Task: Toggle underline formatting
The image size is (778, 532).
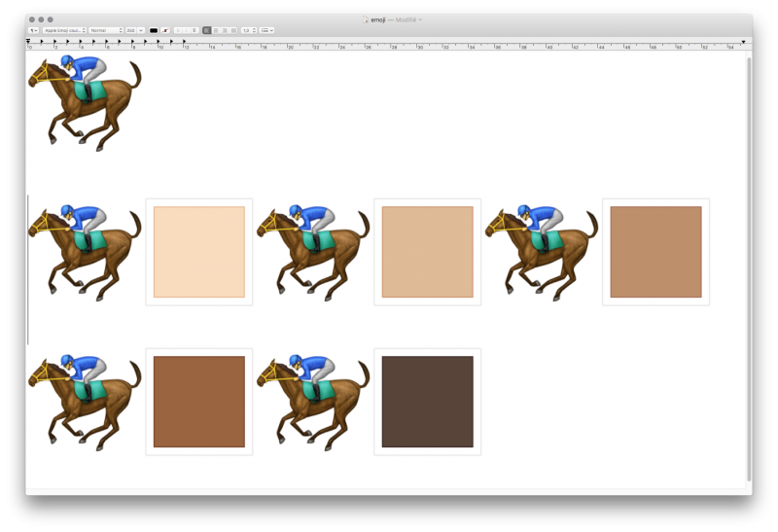Action: (194, 30)
